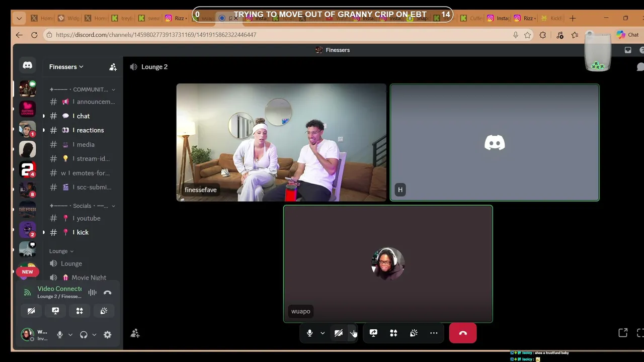
Task: Bookmark this page with the star icon
Action: [x=527, y=35]
